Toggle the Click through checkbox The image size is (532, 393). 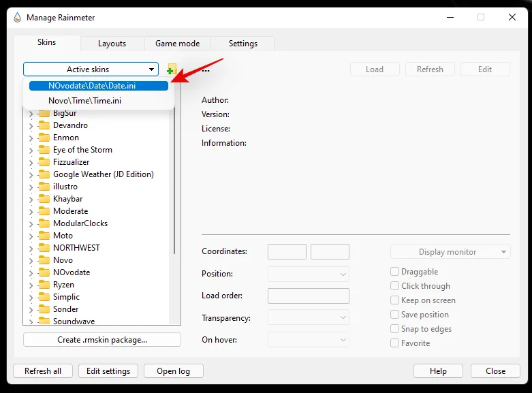tap(394, 286)
